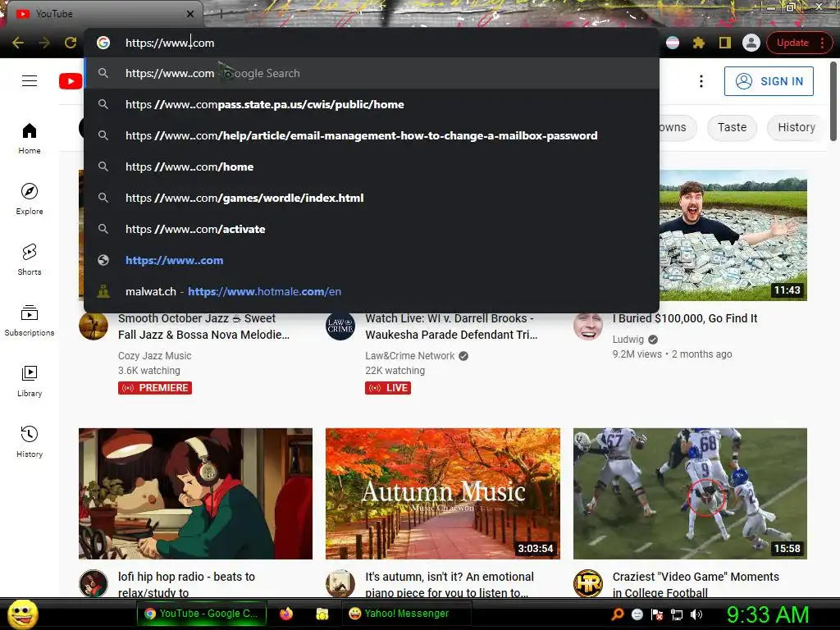Select the malwat.ch hotmale.com suggestion

(x=372, y=291)
